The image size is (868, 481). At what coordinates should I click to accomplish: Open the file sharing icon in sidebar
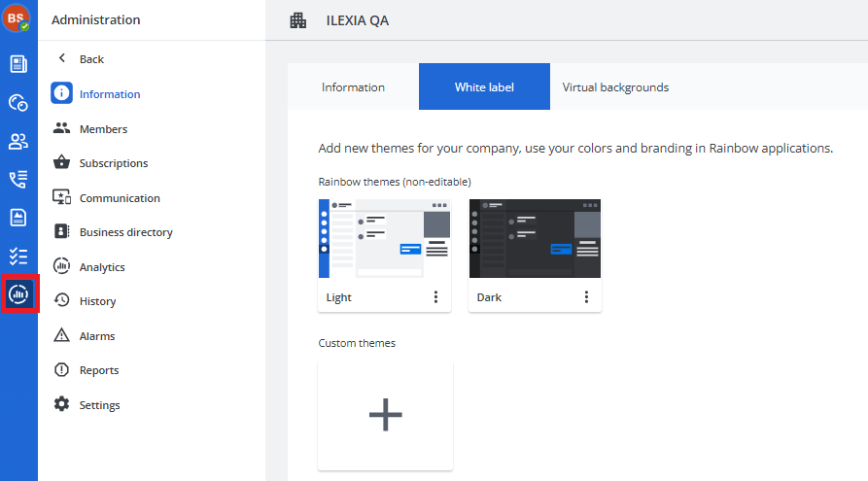[18, 218]
